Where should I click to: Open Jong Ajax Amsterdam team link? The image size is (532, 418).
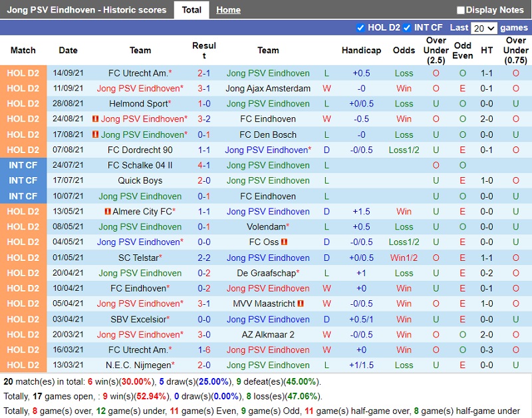[268, 89]
